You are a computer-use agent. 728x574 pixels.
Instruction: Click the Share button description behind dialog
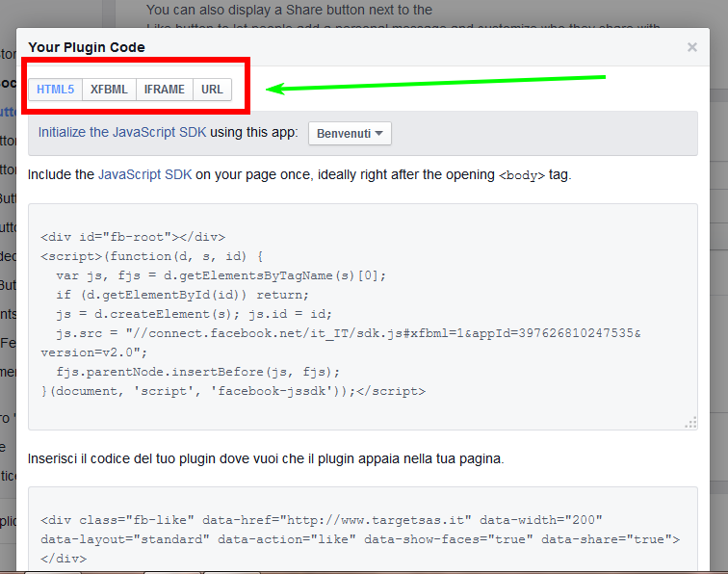pyautogui.click(x=289, y=11)
